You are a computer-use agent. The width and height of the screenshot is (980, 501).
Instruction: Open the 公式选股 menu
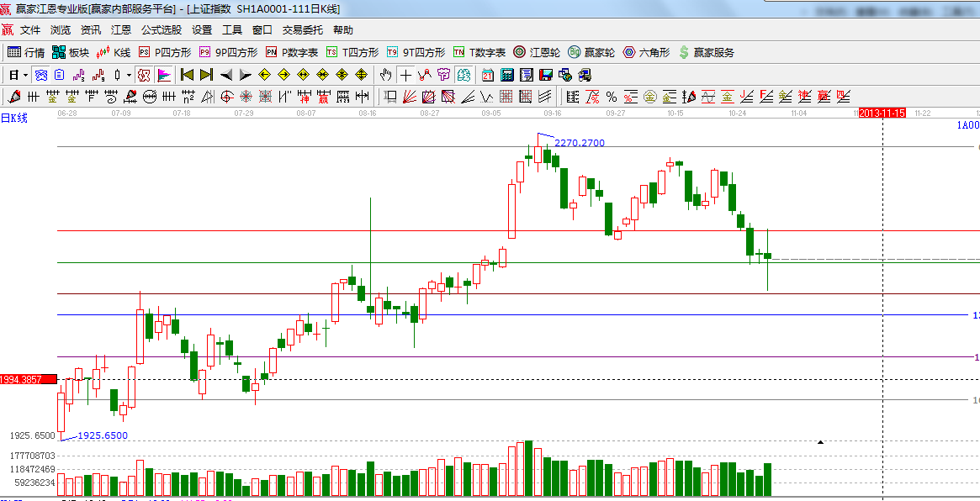[x=161, y=29]
